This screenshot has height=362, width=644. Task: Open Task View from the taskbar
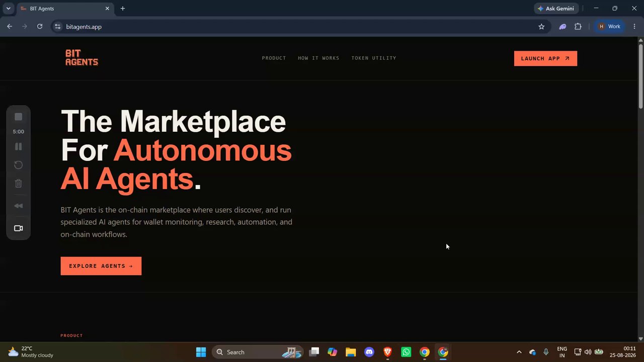314,352
